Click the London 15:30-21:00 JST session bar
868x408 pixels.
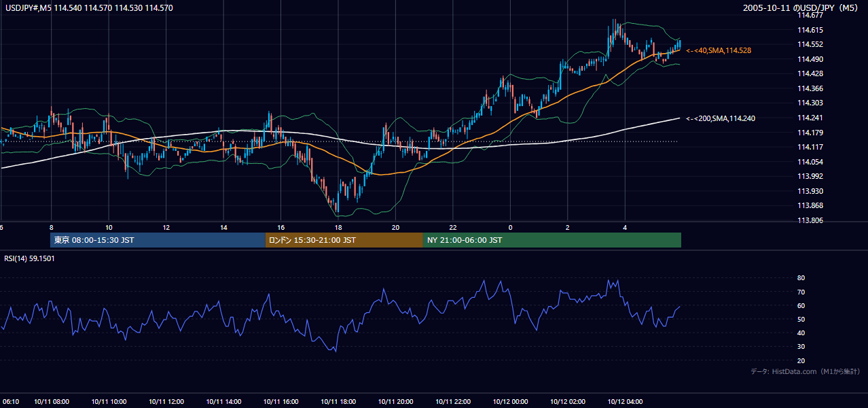[344, 240]
